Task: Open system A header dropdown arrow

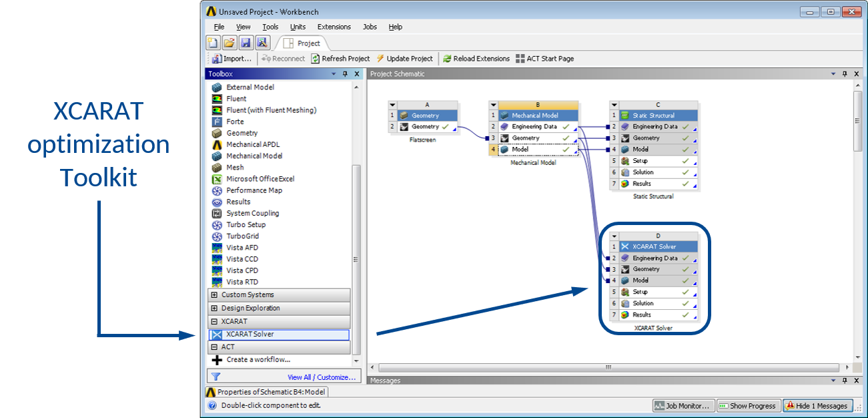Action: [392, 105]
